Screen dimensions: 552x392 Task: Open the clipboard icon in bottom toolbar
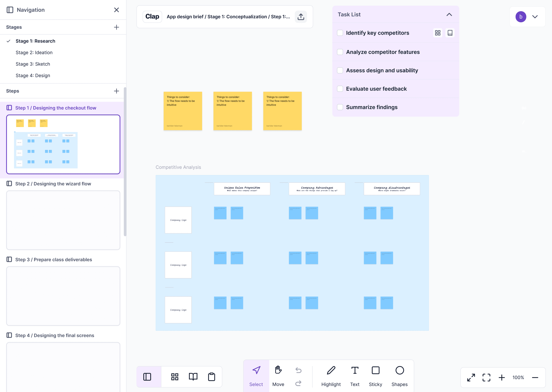point(211,377)
